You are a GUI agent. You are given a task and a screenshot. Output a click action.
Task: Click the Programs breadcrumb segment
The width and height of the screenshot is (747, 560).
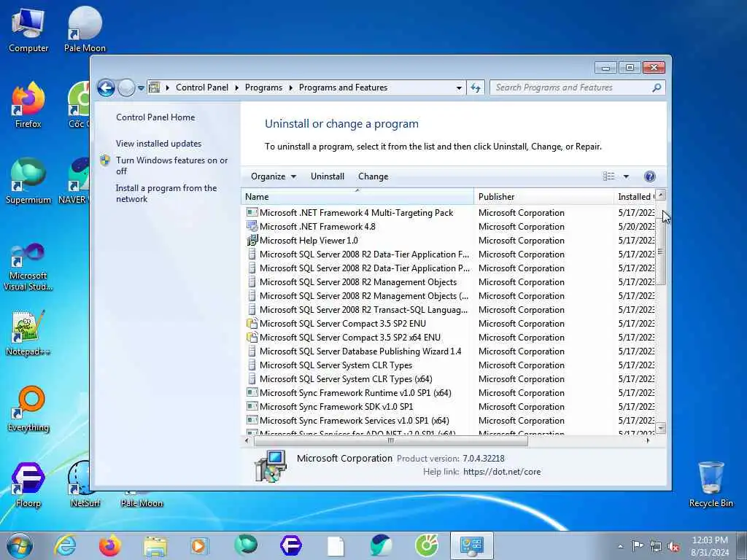[x=263, y=87]
